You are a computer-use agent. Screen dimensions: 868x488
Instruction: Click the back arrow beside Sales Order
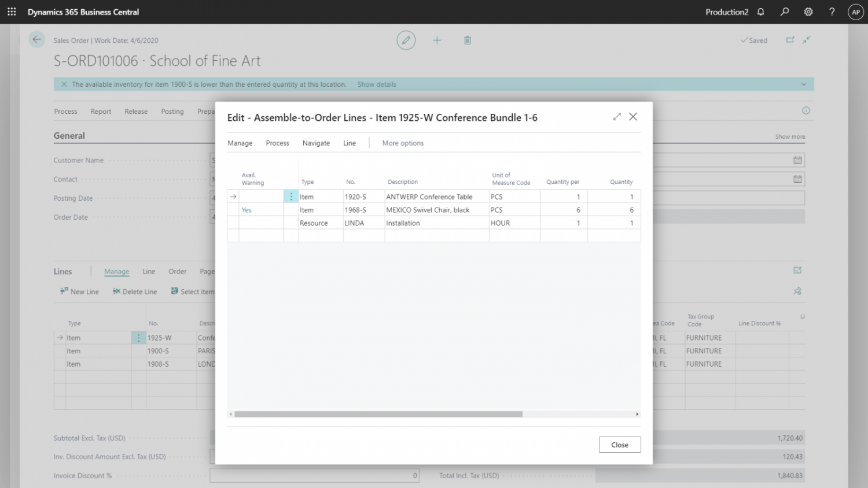pyautogui.click(x=36, y=39)
